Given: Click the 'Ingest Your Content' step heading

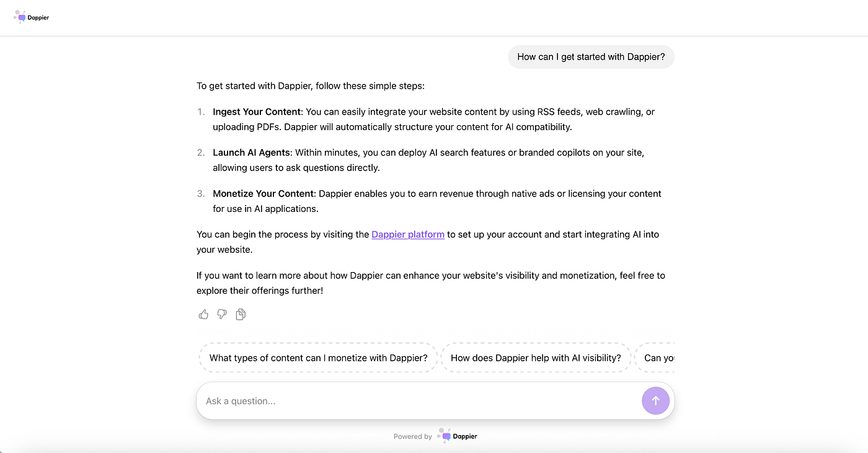Looking at the screenshot, I should [x=257, y=112].
